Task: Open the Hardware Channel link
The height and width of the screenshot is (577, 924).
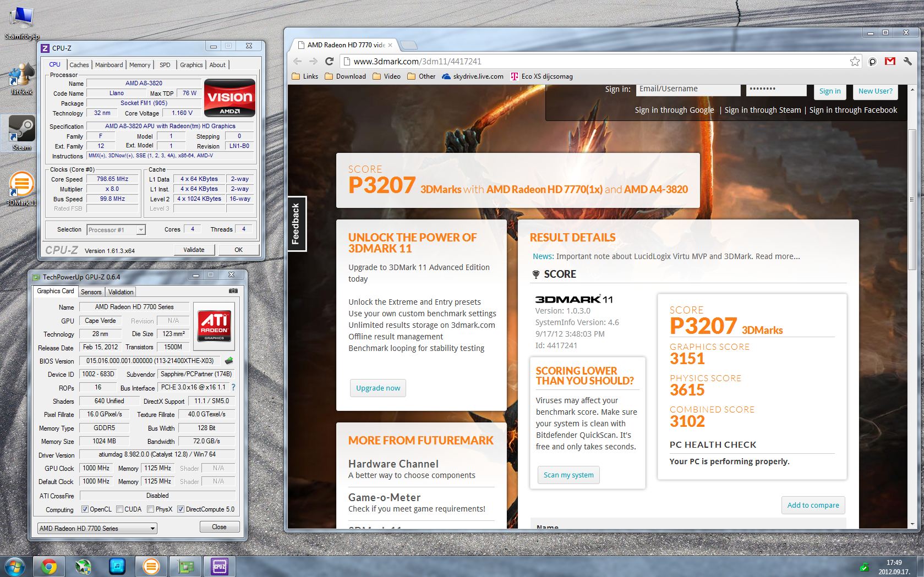Action: coord(393,464)
